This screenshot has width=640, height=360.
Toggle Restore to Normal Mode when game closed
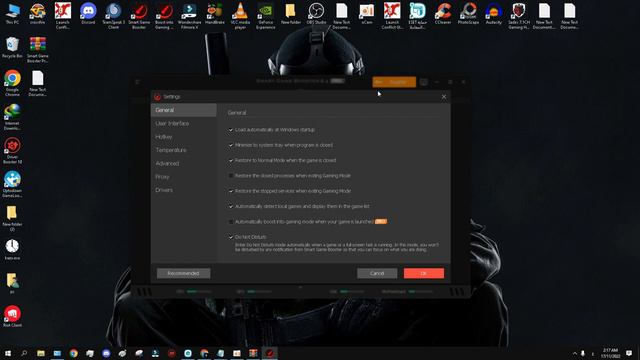[231, 160]
